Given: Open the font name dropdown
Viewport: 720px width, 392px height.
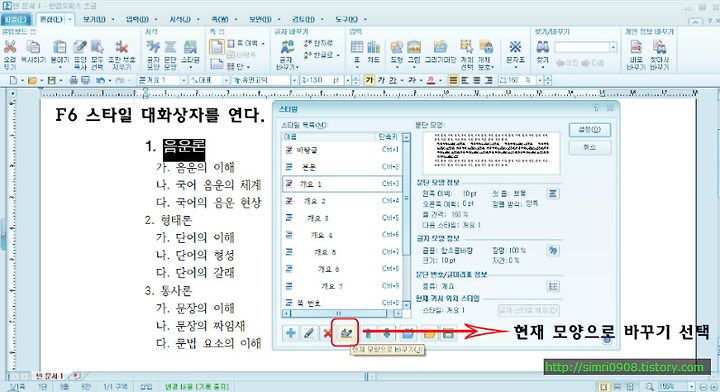Looking at the screenshot, I should pos(294,80).
